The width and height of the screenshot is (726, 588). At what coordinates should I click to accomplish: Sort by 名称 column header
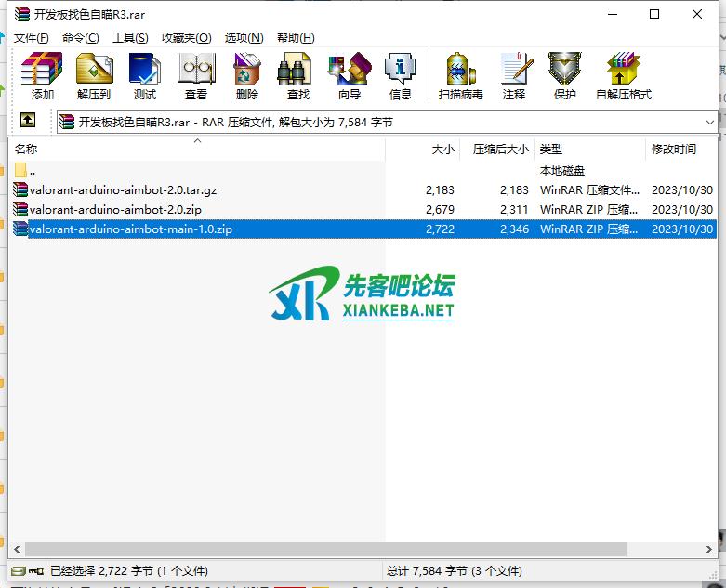coord(197,150)
